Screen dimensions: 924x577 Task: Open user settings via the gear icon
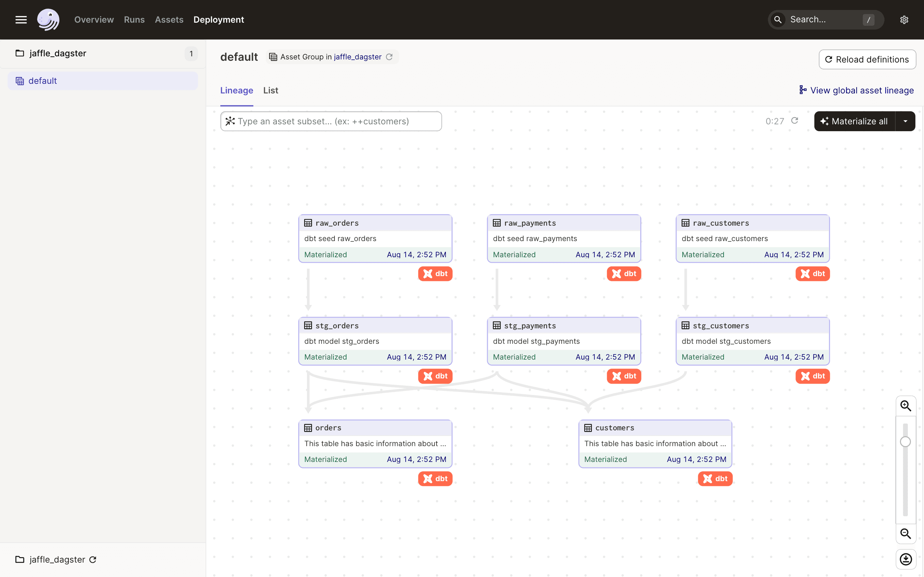904,20
